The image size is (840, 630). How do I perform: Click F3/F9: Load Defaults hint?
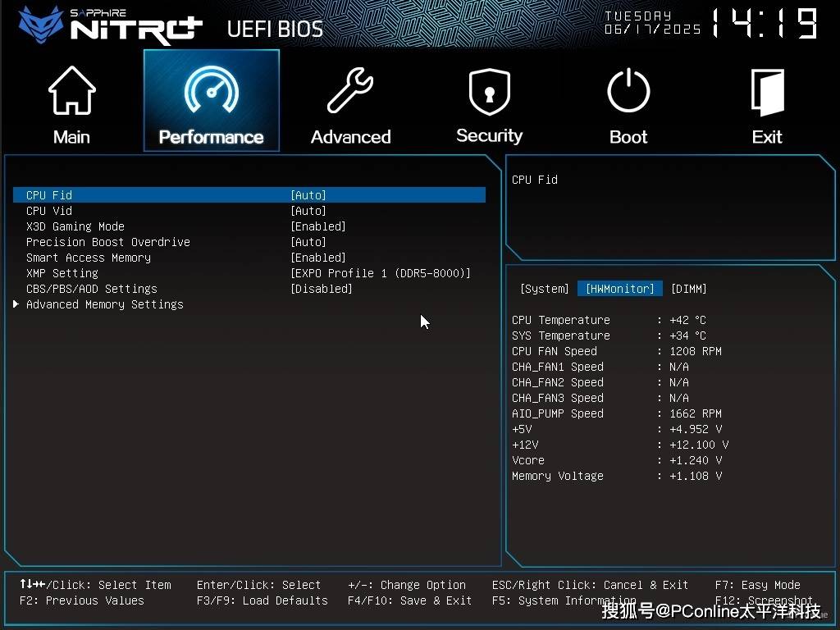click(262, 600)
